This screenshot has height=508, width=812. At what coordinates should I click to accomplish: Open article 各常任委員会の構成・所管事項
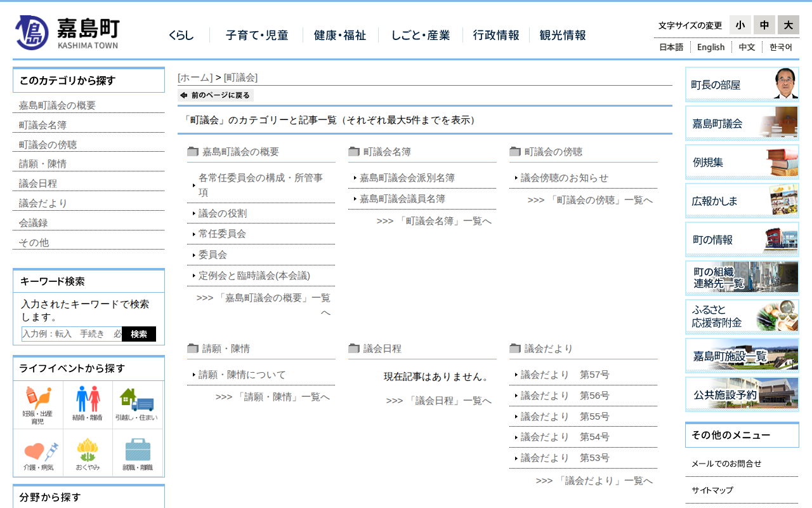(261, 185)
